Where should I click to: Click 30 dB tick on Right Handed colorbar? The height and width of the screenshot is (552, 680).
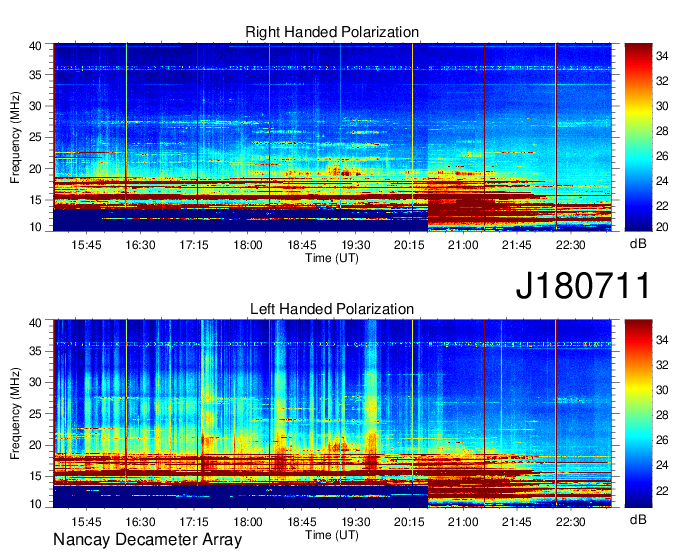click(662, 106)
